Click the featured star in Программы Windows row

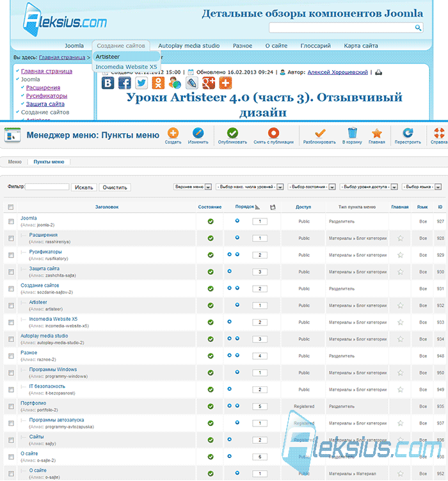click(x=400, y=373)
